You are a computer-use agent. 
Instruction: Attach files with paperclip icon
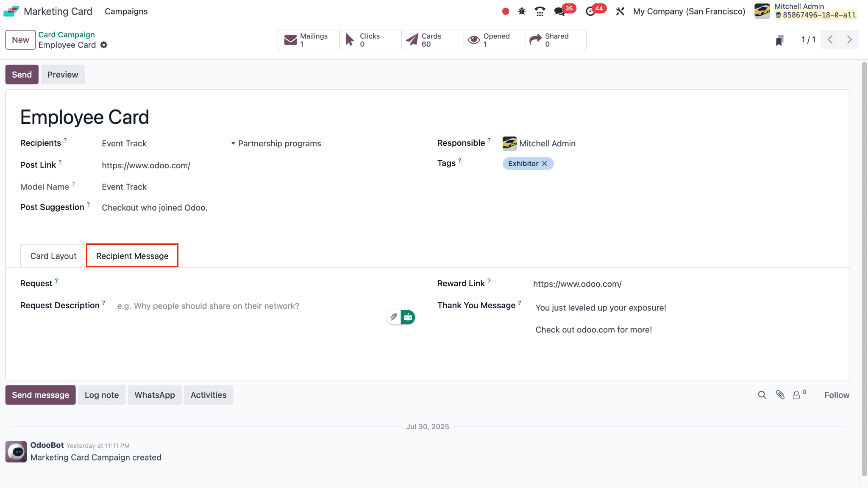(x=780, y=395)
